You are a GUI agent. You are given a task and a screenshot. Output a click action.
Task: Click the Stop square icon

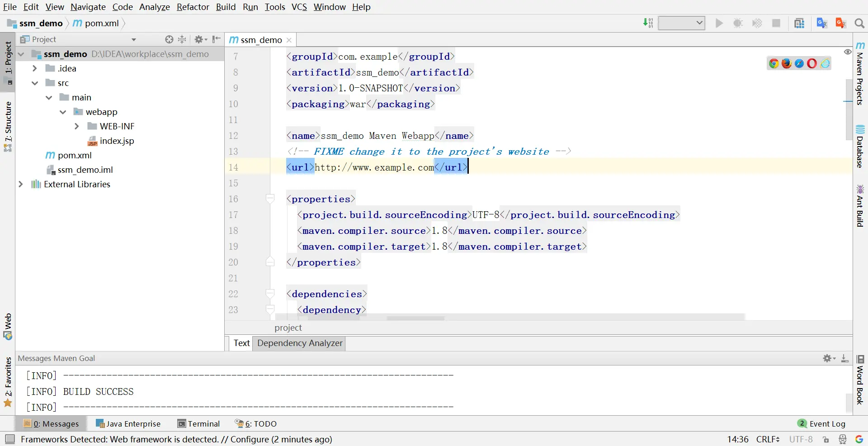[776, 23]
